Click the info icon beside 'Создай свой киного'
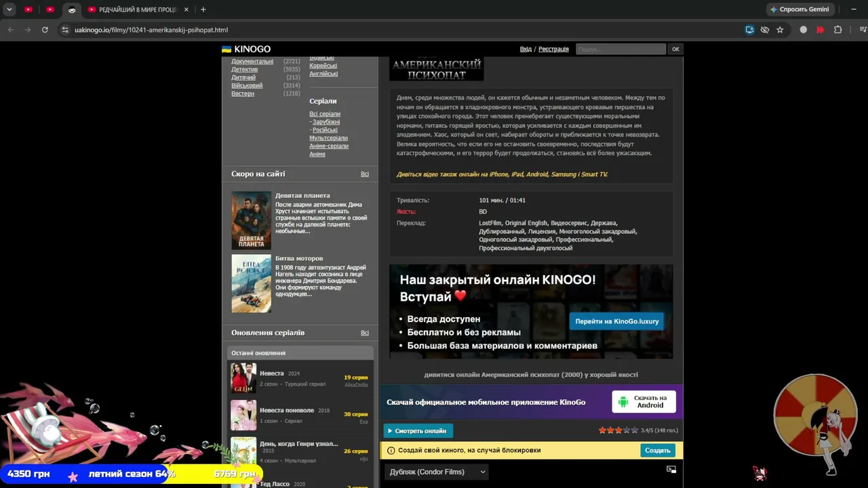Viewport: 868px width, 488px height. pyautogui.click(x=391, y=450)
